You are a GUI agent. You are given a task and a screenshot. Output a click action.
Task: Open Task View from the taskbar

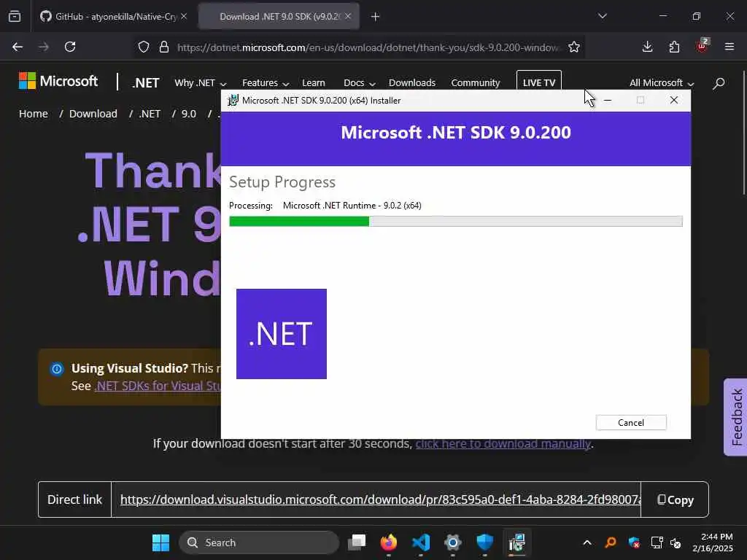click(x=356, y=542)
